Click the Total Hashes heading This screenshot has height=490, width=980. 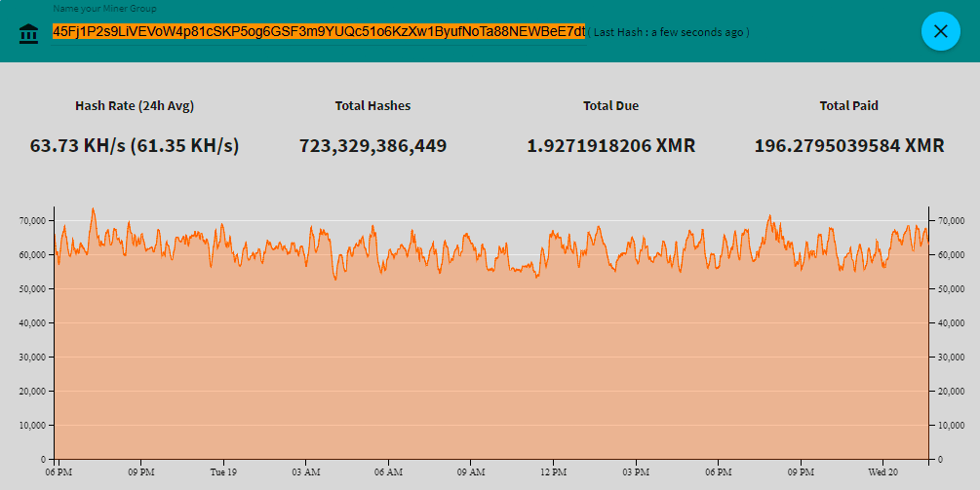click(372, 105)
